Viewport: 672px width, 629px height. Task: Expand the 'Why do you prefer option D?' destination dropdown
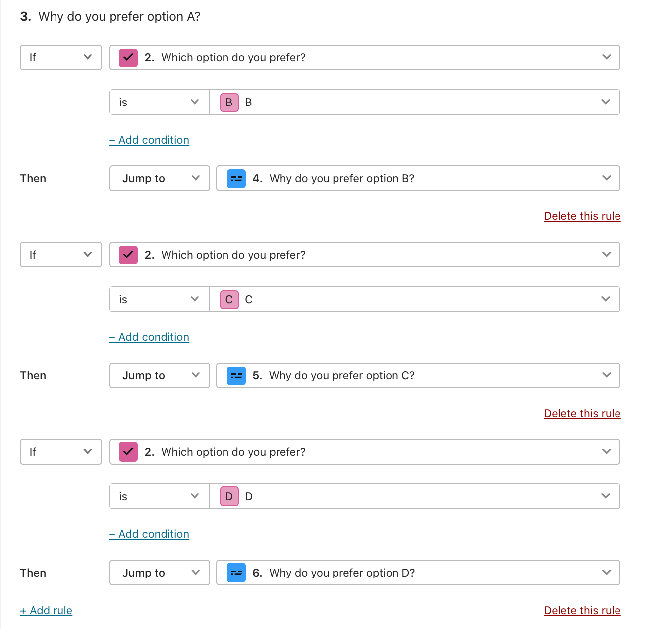[418, 573]
